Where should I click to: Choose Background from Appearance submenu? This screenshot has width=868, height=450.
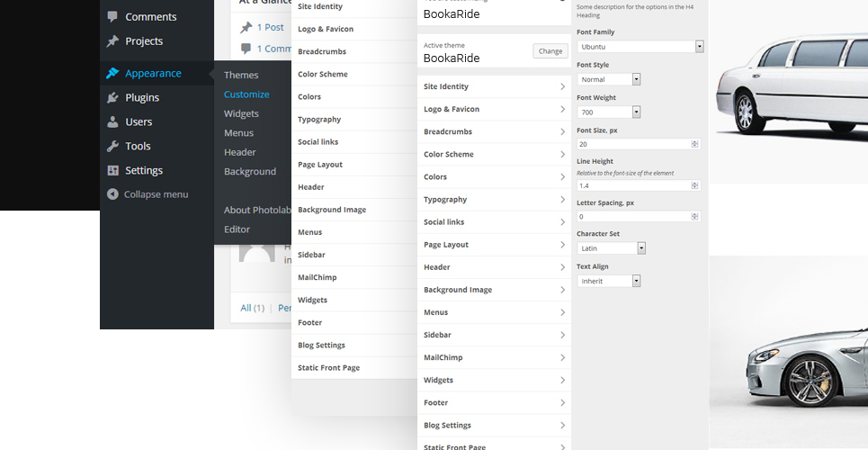click(250, 172)
